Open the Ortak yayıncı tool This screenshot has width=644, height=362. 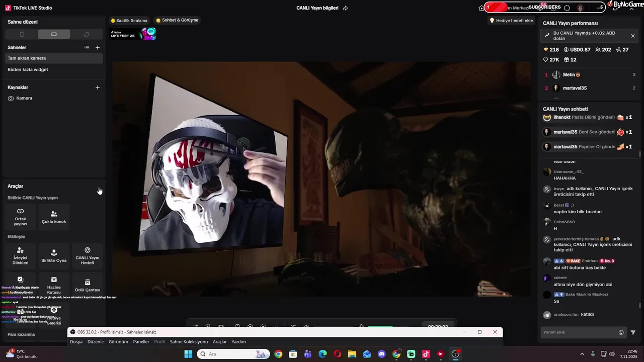pos(21,217)
